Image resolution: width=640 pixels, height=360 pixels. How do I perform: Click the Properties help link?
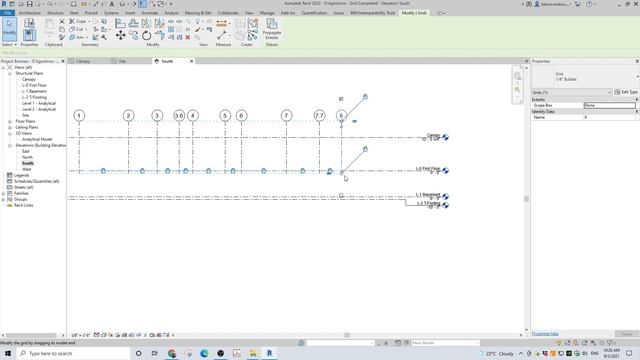[x=545, y=334]
